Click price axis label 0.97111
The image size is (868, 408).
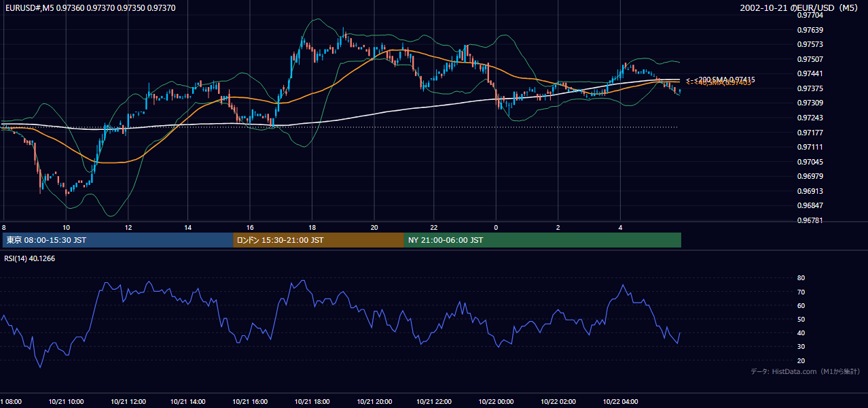tap(810, 147)
